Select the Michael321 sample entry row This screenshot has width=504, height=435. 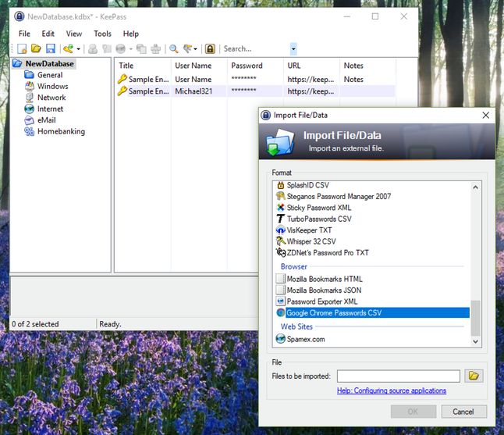click(x=256, y=91)
